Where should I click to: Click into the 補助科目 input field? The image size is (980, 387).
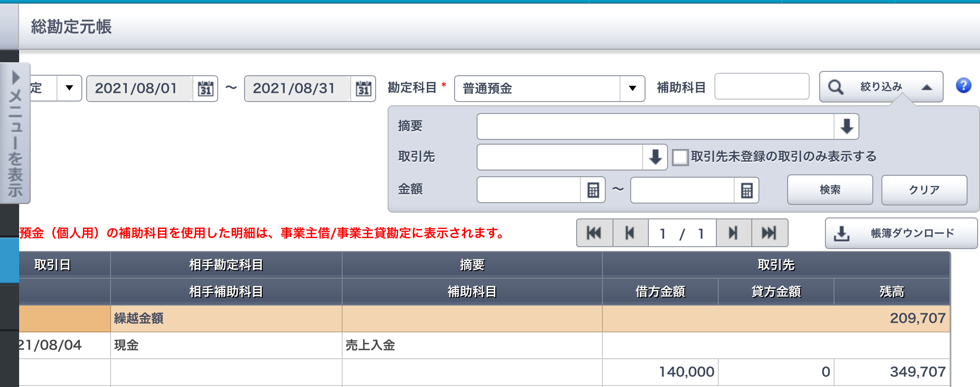[x=761, y=87]
